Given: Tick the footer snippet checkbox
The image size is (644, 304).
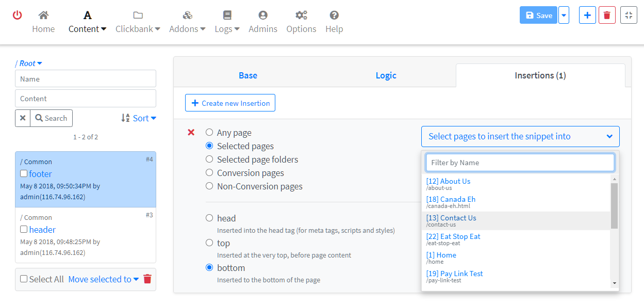Looking at the screenshot, I should tap(24, 174).
